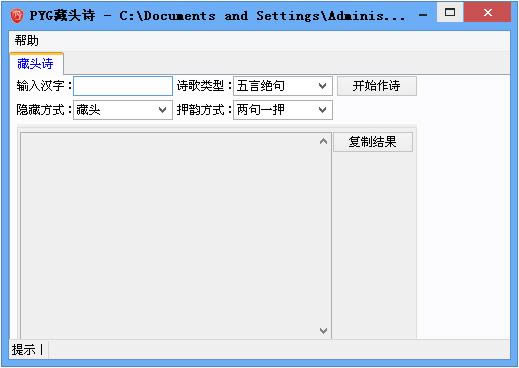Minimize the PYG藏头诗 window
This screenshot has height=368, width=519.
coord(423,15)
